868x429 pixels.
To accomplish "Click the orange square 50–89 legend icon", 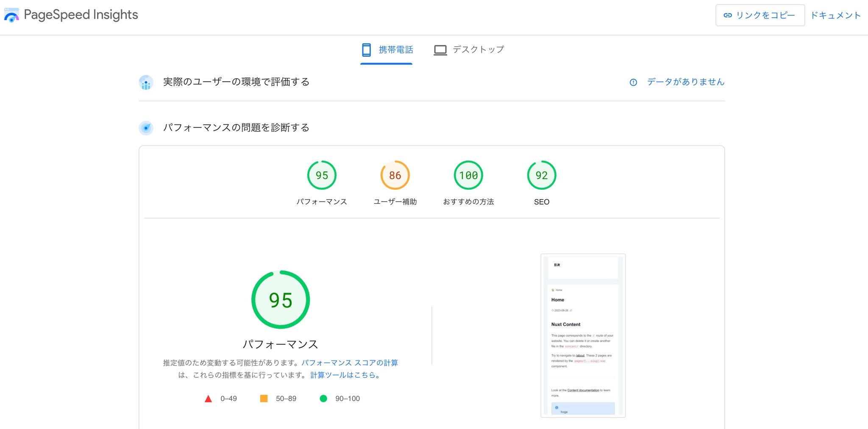I will [x=264, y=399].
